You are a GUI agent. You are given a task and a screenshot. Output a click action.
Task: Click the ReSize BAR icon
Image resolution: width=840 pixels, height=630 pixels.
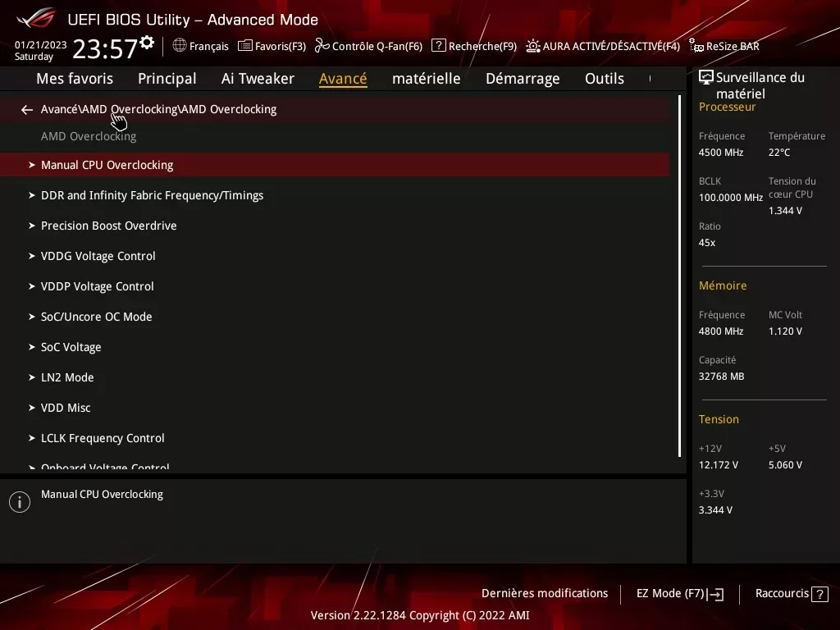pos(724,46)
